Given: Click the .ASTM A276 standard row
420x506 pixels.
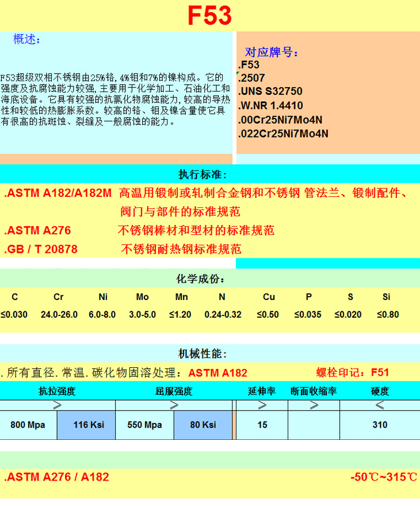Looking at the screenshot, I should click(37, 230).
